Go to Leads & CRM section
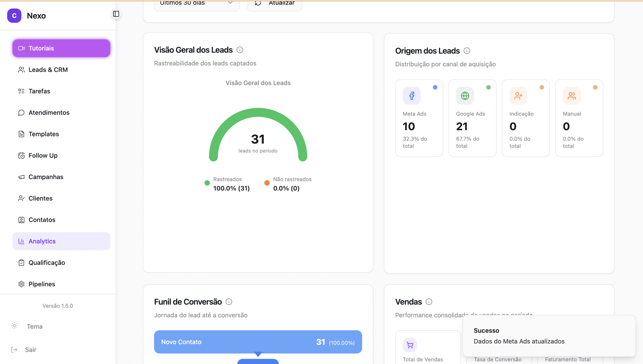This screenshot has height=364, width=643. click(x=48, y=70)
